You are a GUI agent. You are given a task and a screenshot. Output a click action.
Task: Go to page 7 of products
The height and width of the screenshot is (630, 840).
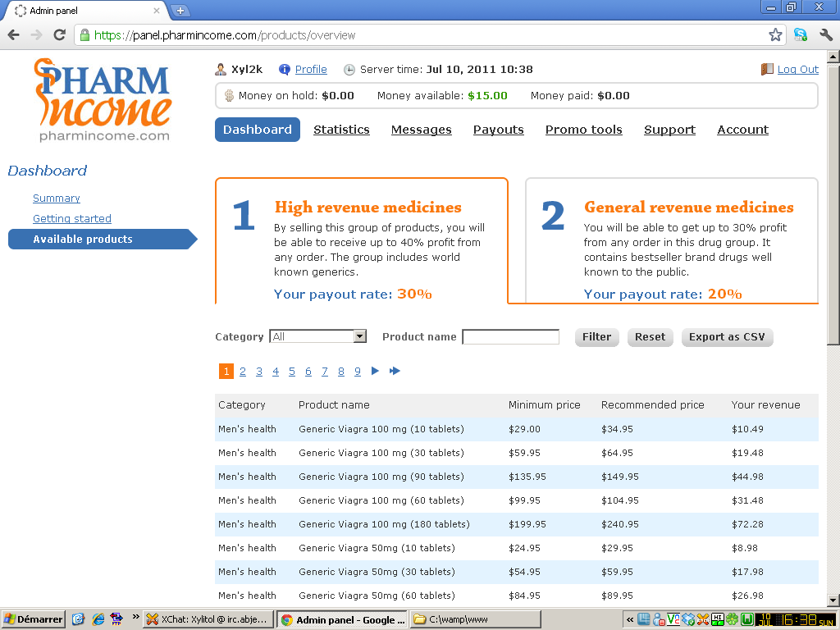pyautogui.click(x=325, y=372)
